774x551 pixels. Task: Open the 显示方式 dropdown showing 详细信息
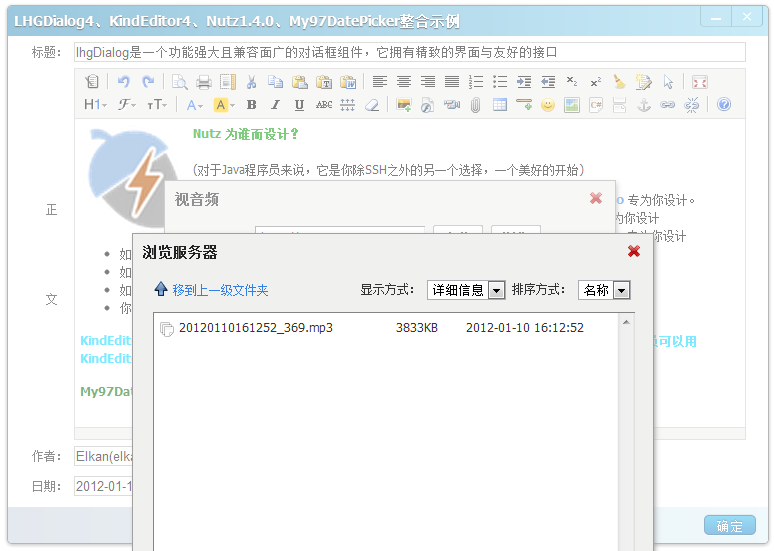466,290
